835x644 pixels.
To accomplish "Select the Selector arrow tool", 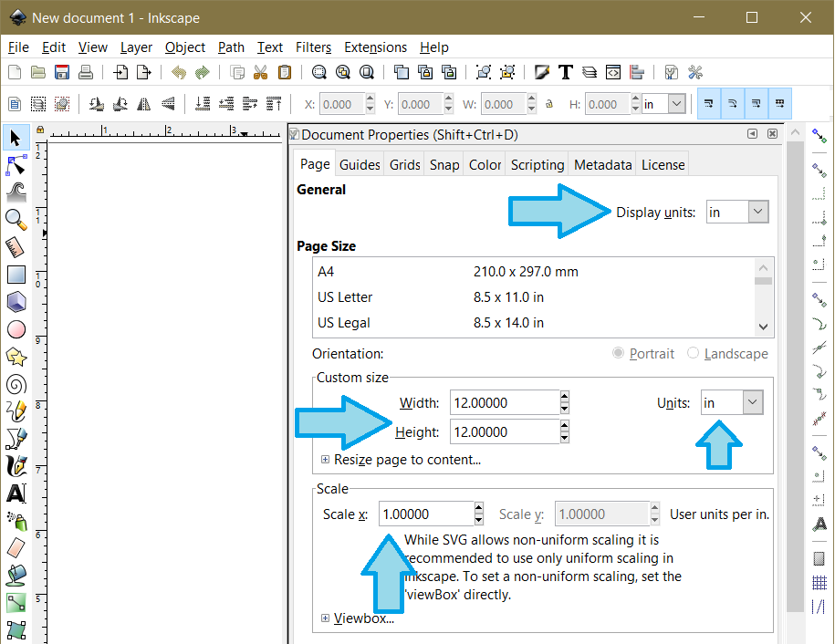I will [16, 138].
